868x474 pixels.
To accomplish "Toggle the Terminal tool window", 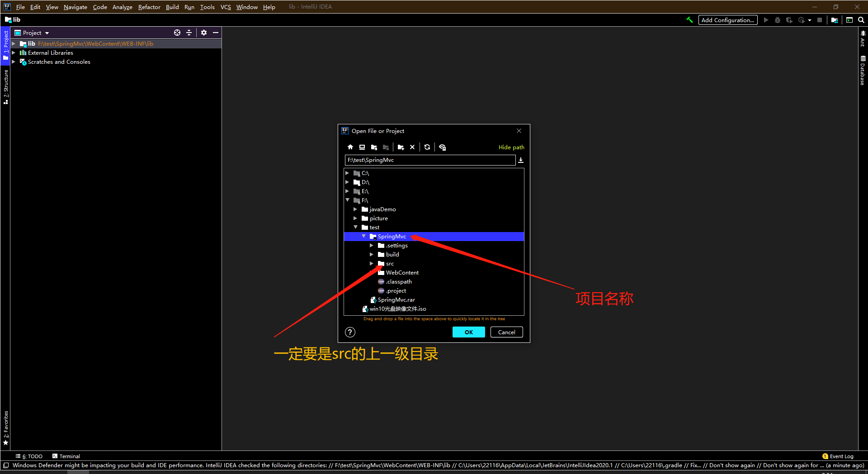I will click(x=66, y=456).
